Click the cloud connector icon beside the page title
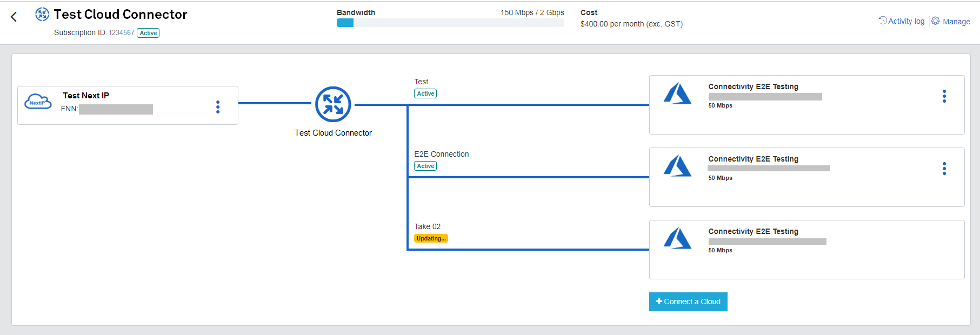The height and width of the screenshot is (335, 980). pyautogui.click(x=42, y=15)
